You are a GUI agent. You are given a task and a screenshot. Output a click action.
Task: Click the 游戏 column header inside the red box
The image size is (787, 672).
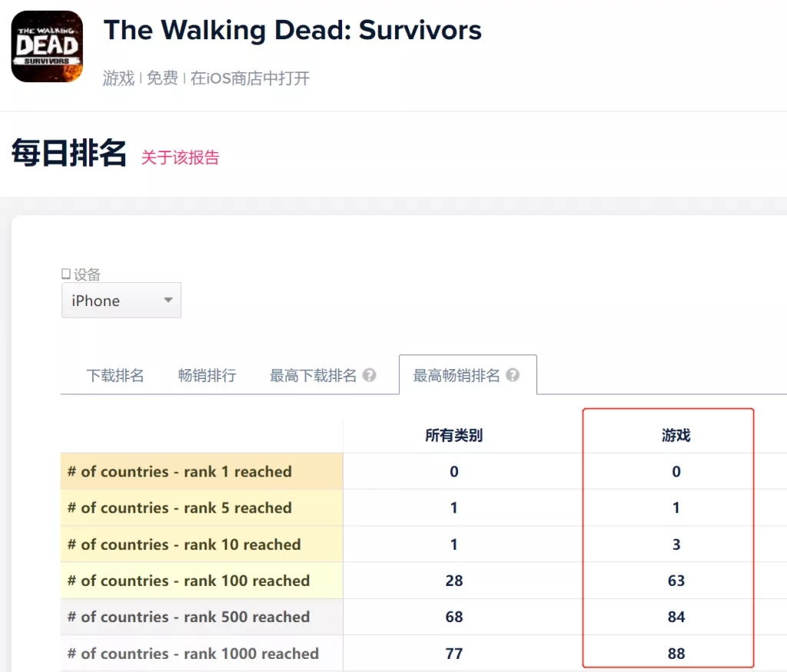point(676,435)
